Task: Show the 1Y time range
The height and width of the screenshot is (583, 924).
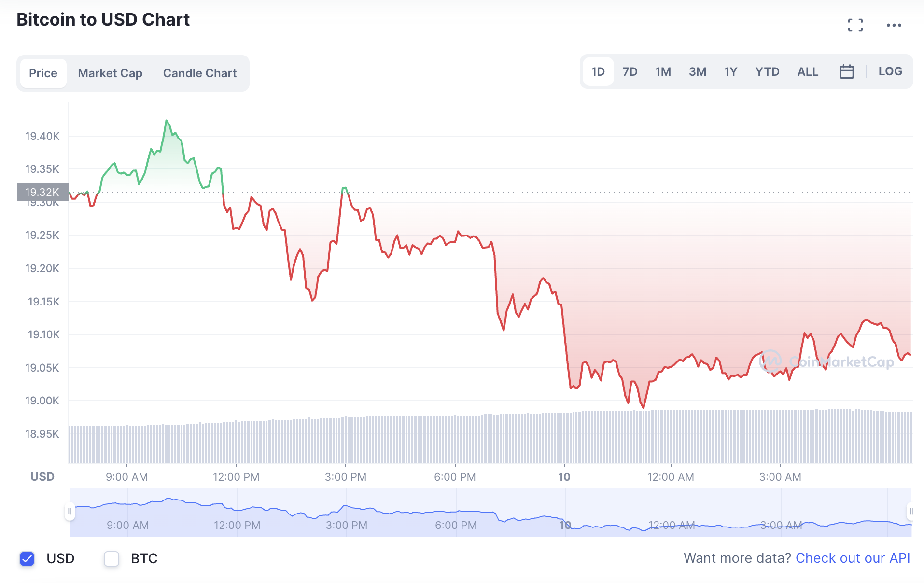Action: click(x=730, y=72)
